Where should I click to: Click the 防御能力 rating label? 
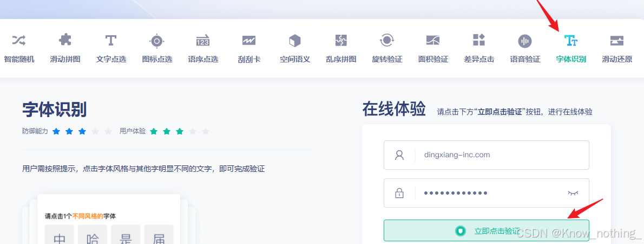pyautogui.click(x=35, y=131)
